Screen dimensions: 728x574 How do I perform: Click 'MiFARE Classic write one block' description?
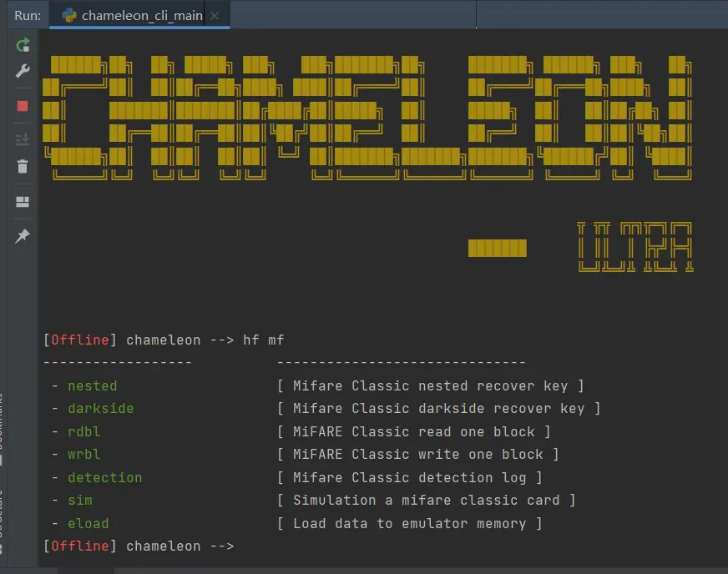418,455
